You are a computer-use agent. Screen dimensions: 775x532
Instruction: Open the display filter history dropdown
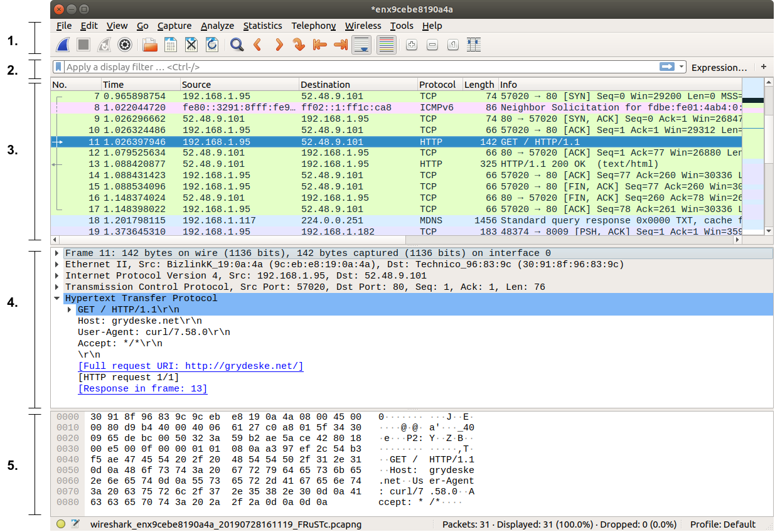[x=682, y=67]
